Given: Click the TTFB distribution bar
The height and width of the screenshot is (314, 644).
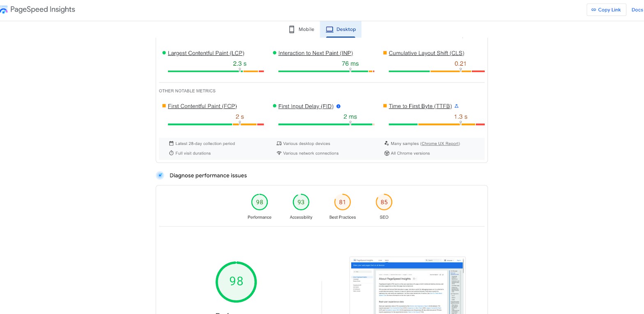Looking at the screenshot, I should (437, 124).
